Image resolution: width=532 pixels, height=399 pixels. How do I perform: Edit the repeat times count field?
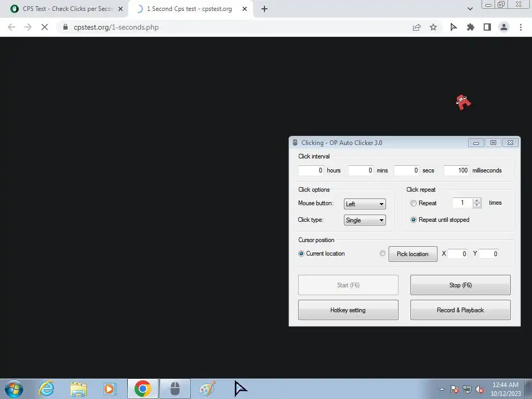pyautogui.click(x=462, y=203)
